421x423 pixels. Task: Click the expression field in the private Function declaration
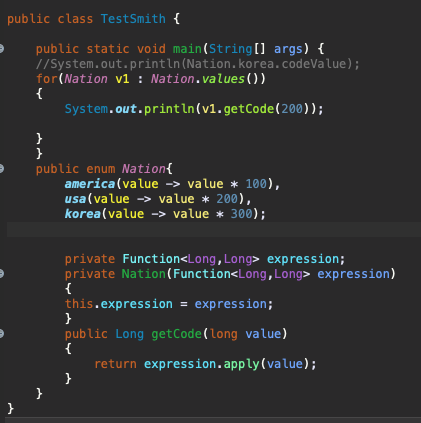pyautogui.click(x=303, y=259)
